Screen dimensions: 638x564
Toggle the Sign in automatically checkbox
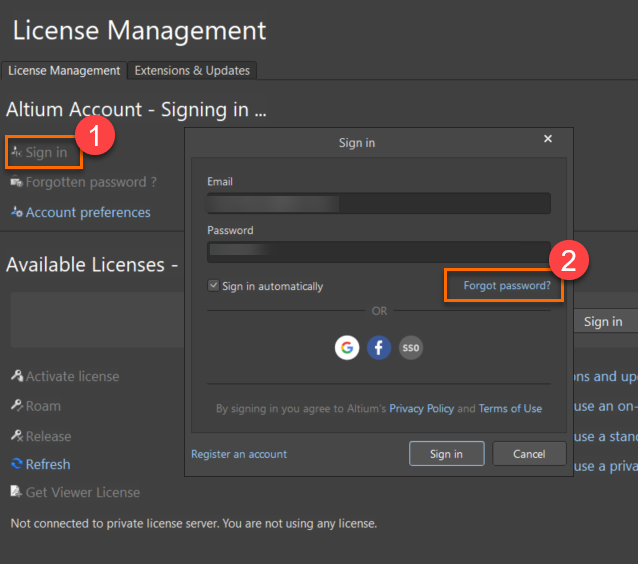(213, 286)
